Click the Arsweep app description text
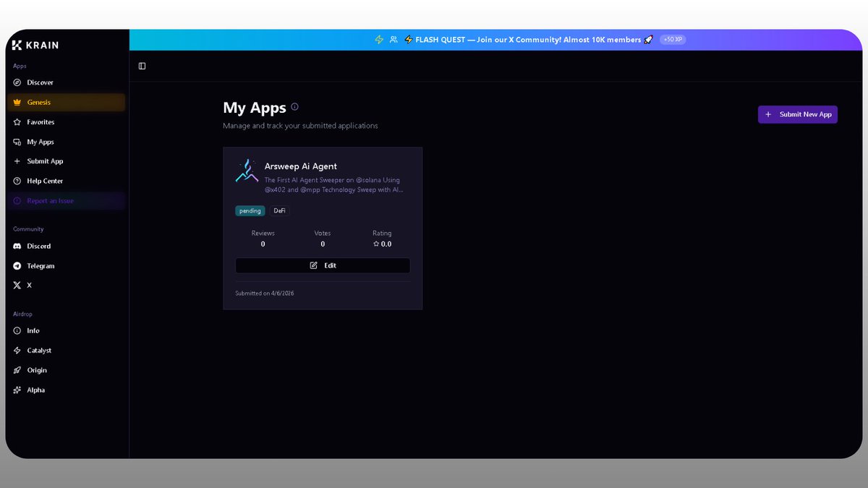The height and width of the screenshot is (488, 868). pos(334,184)
